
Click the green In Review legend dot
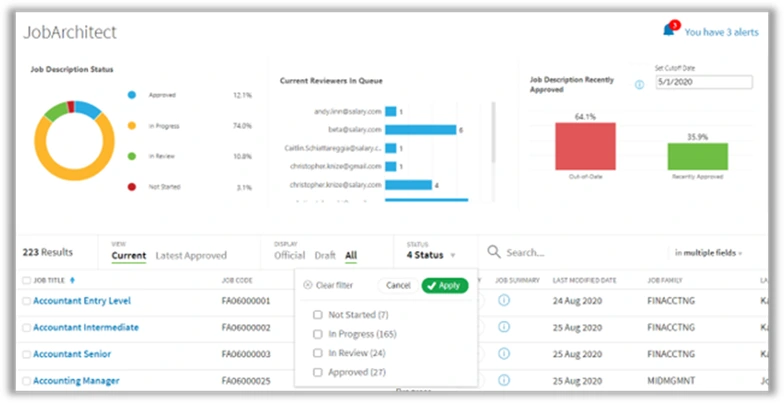132,156
